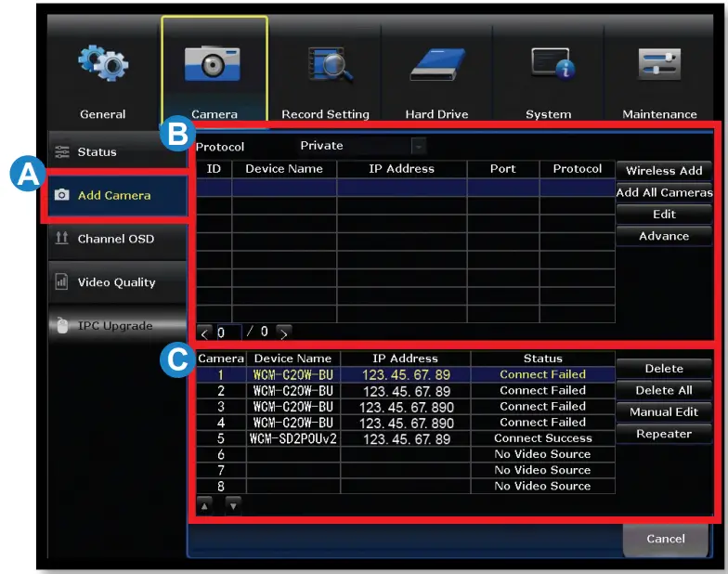The height and width of the screenshot is (574, 728).
Task: Click the Add Camera photo icon
Action: tap(61, 195)
